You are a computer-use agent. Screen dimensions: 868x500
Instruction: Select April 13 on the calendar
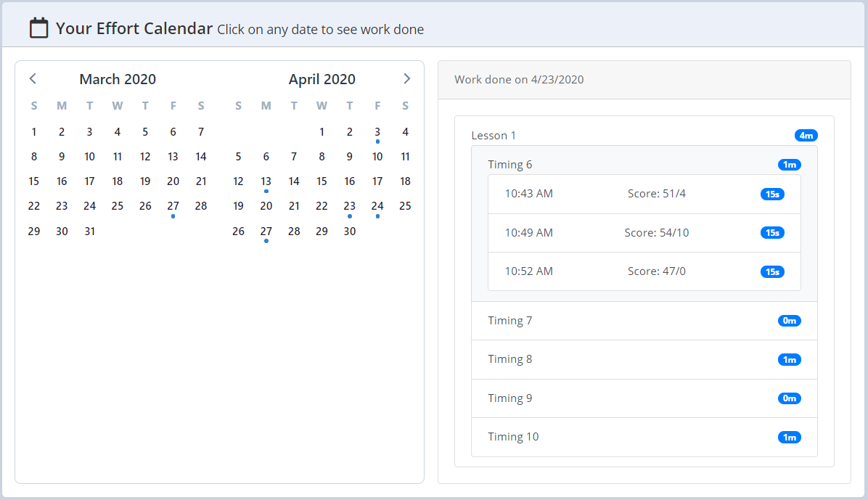[266, 181]
